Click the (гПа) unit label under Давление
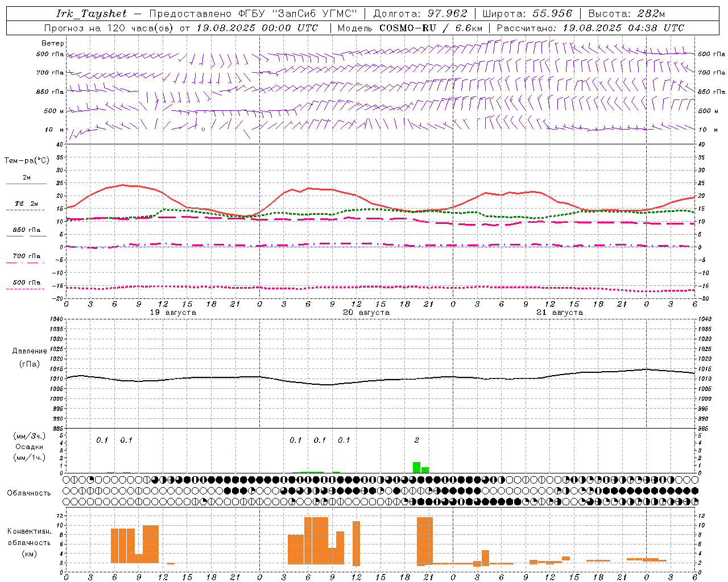Viewport: 728px width, 582px height. point(30,364)
